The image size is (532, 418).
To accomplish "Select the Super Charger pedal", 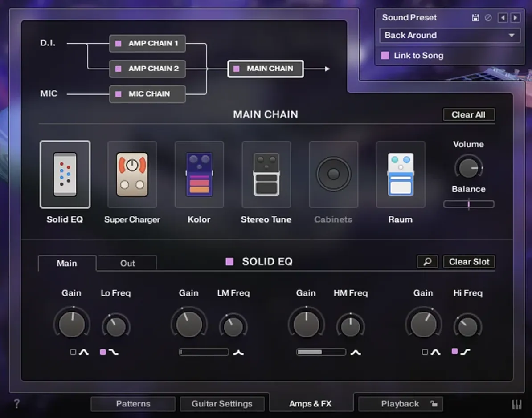I will click(132, 174).
